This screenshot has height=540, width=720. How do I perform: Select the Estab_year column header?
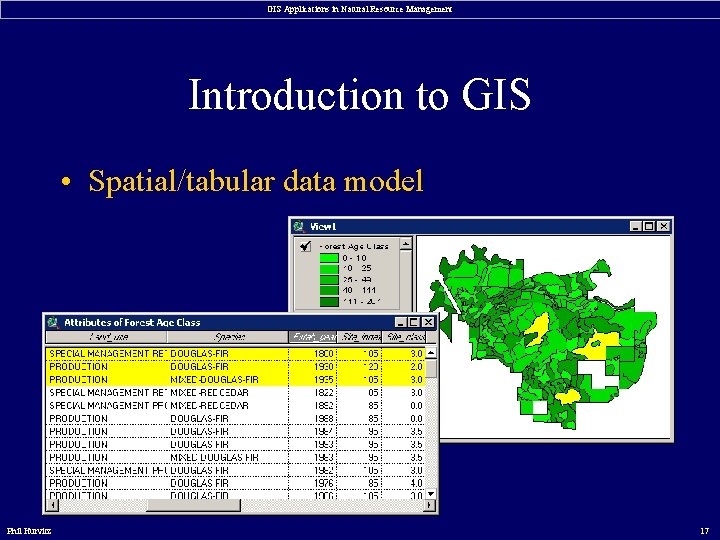(313, 337)
